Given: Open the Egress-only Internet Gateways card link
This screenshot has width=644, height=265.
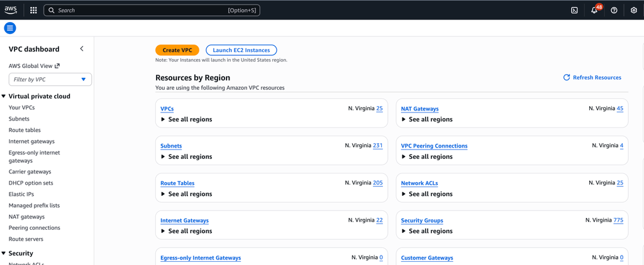Looking at the screenshot, I should (201, 257).
